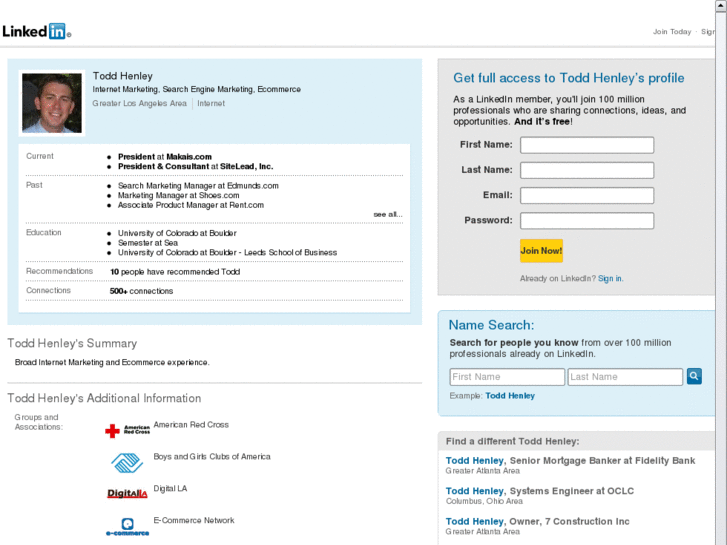Click the First Name search box

pyautogui.click(x=507, y=377)
